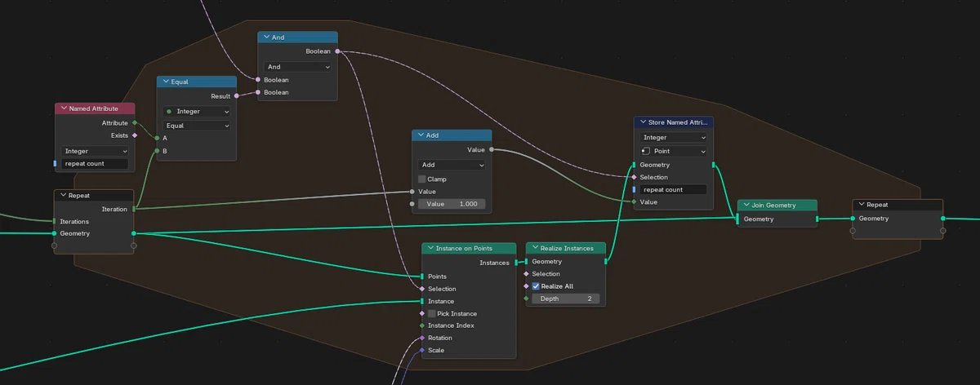Click the Value input socket on Store Named Attribute
Screen dimensions: 980x385
(634, 201)
